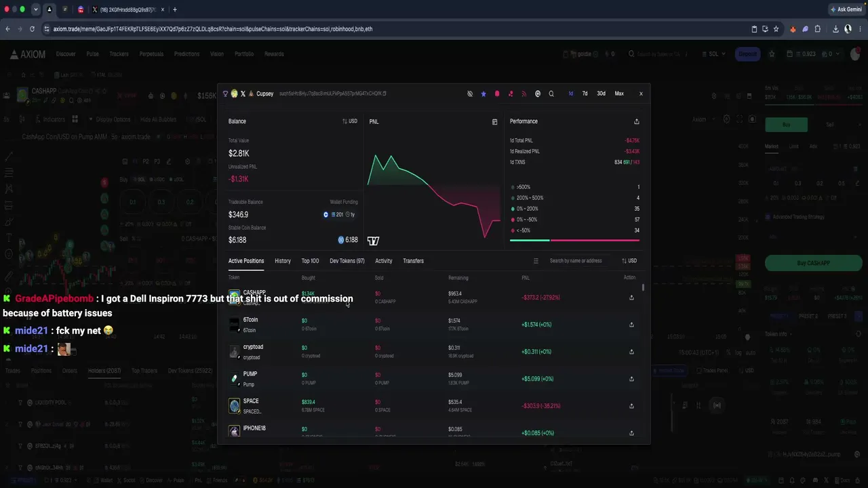Click the Ask Gemini button
Viewport: 868px width, 488px height.
(x=846, y=9)
